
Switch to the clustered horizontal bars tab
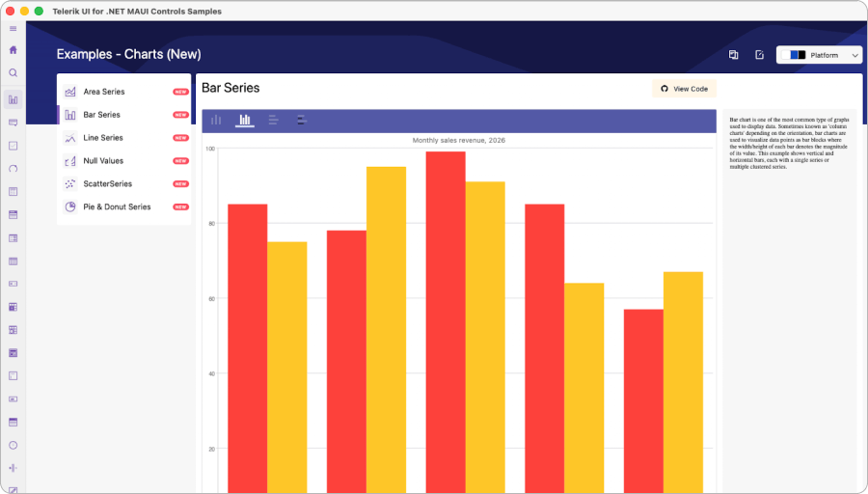coord(302,121)
